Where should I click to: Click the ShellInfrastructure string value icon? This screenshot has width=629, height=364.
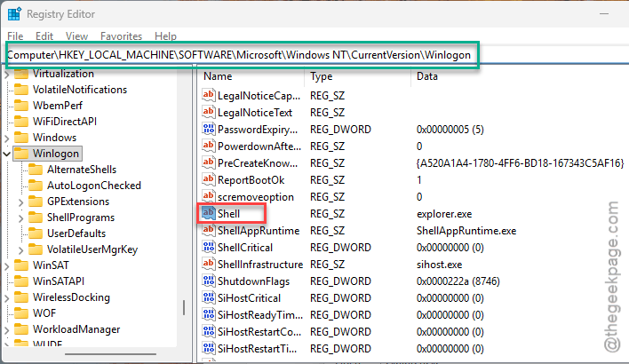pos(208,265)
